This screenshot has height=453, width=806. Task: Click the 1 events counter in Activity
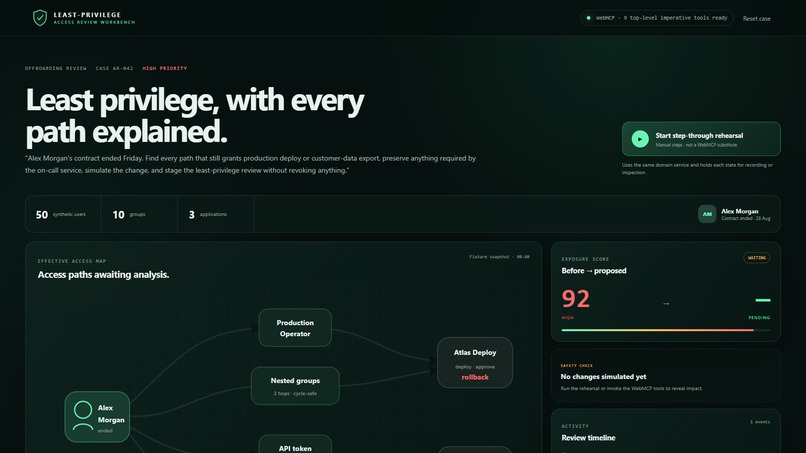tap(760, 422)
